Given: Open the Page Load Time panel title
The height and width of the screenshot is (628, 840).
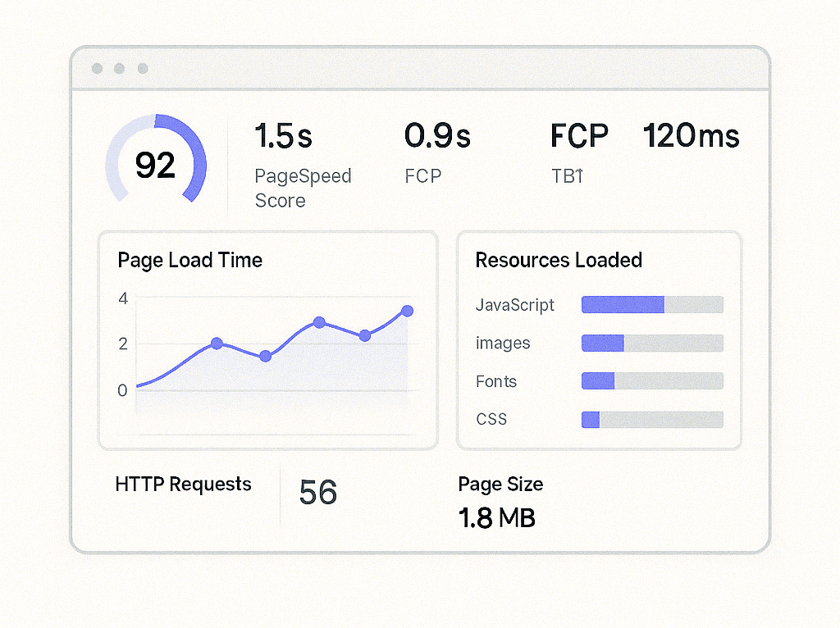Looking at the screenshot, I should point(189,261).
